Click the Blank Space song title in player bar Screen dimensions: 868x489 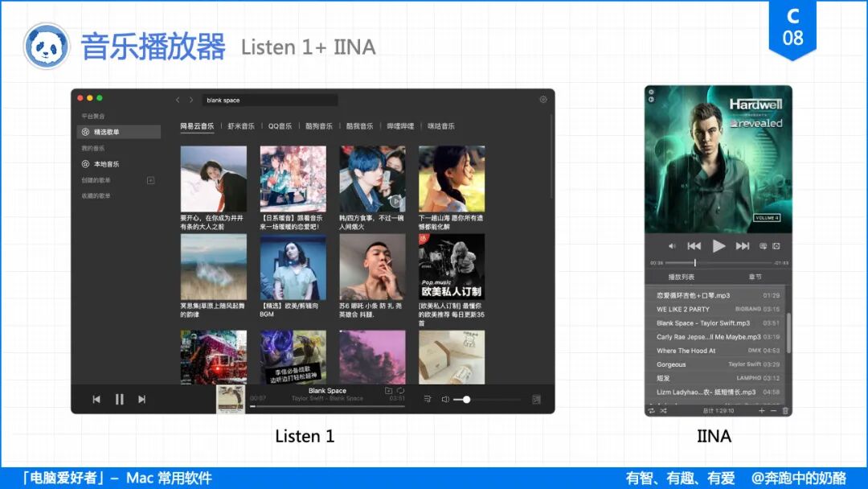[327, 390]
